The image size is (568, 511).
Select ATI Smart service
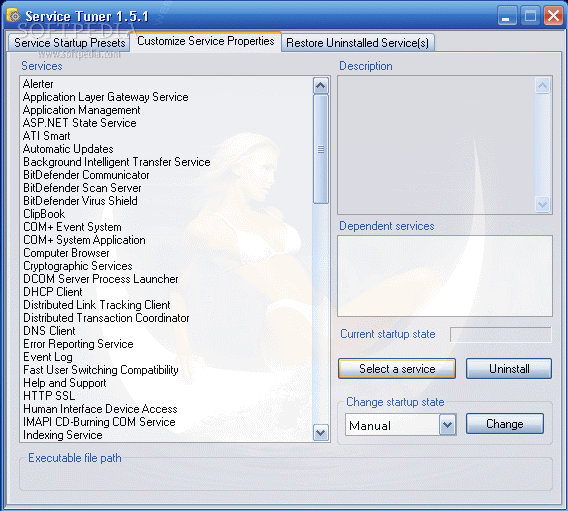tap(46, 136)
